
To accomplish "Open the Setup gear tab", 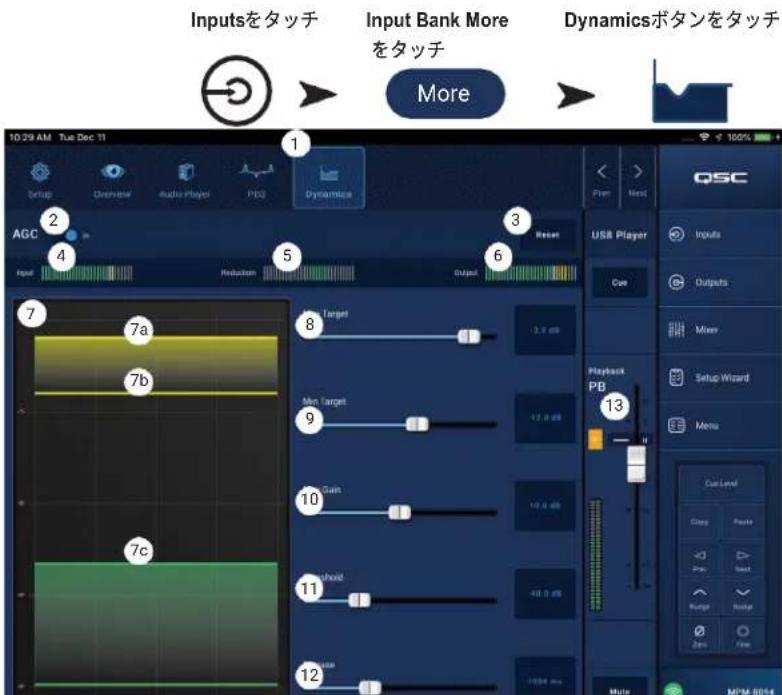I will 40,179.
